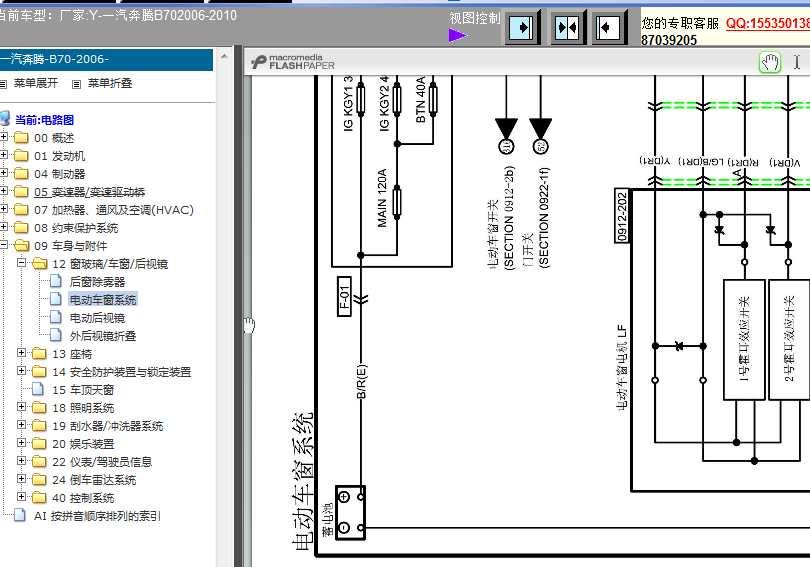Expand the 13 座椅 folder

[21, 353]
